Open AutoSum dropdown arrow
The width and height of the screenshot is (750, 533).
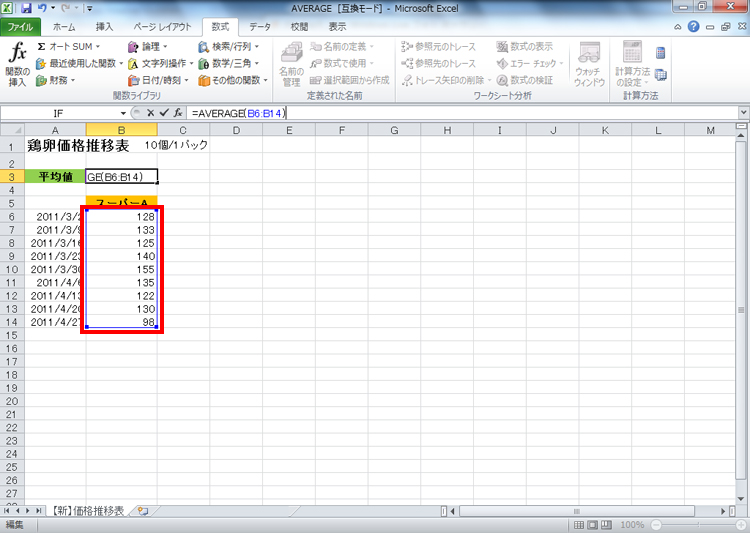click(x=98, y=46)
